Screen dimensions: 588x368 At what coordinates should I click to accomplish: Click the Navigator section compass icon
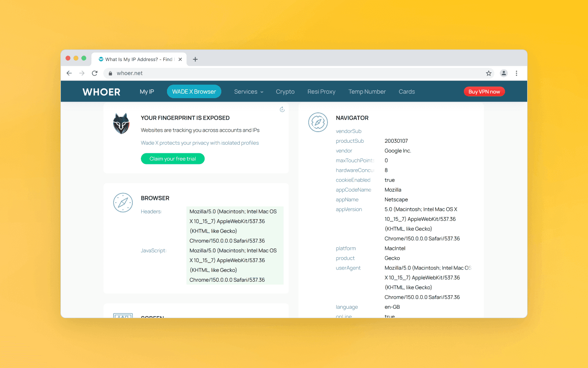[x=318, y=122]
